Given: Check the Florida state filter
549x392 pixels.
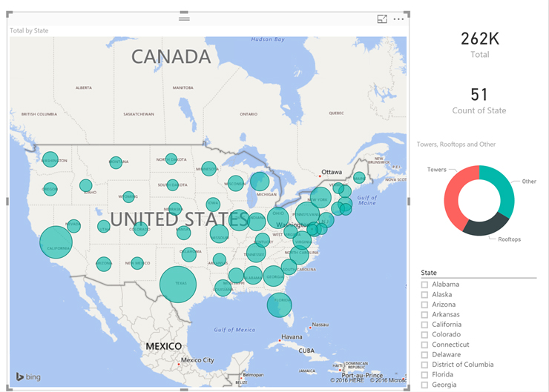Looking at the screenshot, I should tap(424, 375).
